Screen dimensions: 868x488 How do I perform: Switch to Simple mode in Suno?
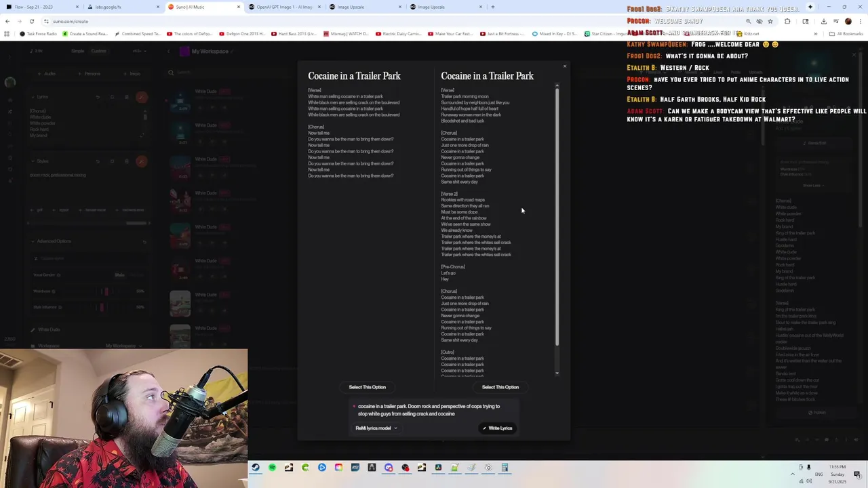[78, 51]
